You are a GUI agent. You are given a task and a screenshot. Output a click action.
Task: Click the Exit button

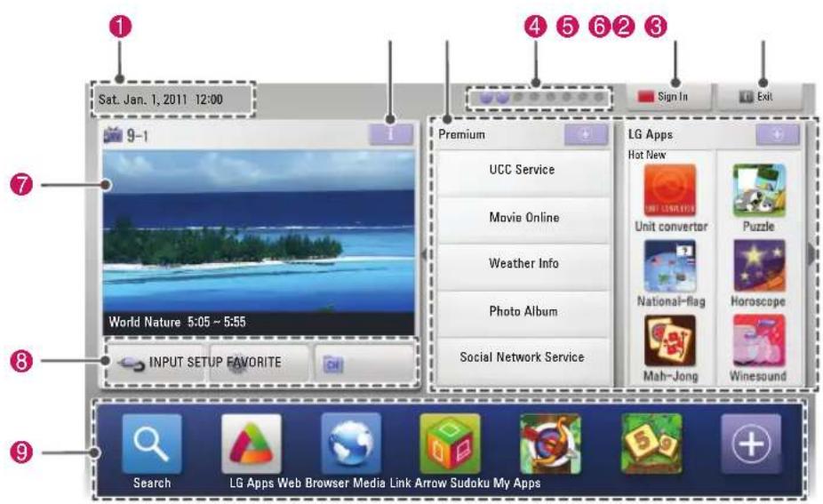pos(760,97)
